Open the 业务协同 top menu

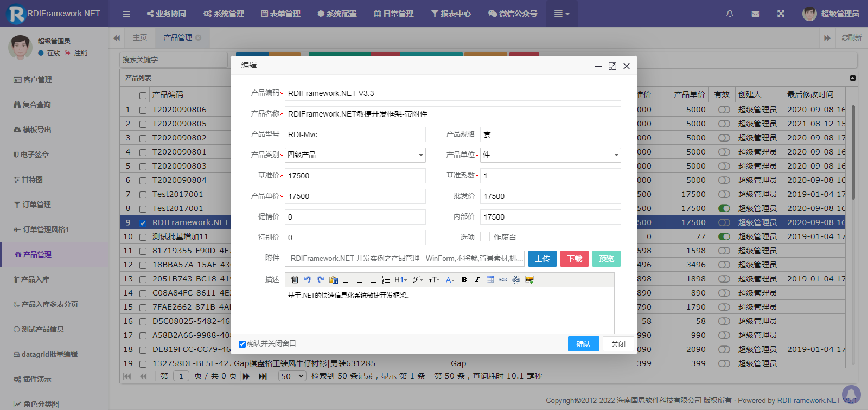click(167, 14)
